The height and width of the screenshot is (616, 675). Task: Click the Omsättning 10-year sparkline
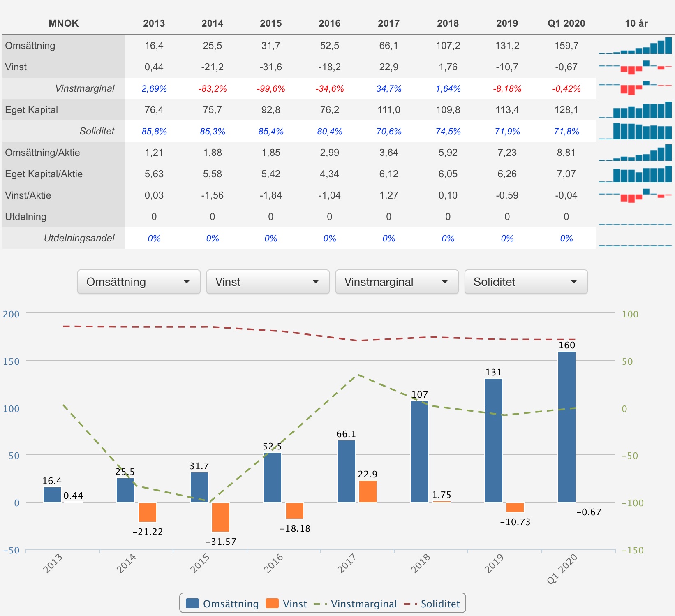635,46
